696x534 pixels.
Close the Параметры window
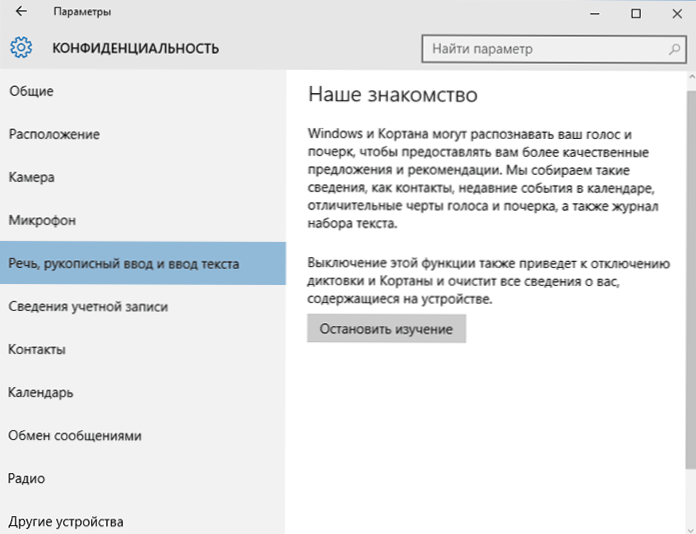point(677,13)
